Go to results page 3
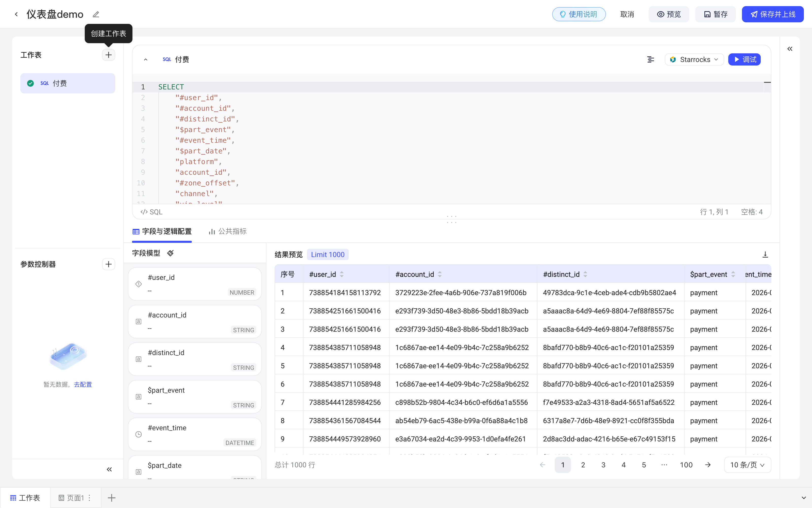The image size is (812, 508). (x=603, y=465)
